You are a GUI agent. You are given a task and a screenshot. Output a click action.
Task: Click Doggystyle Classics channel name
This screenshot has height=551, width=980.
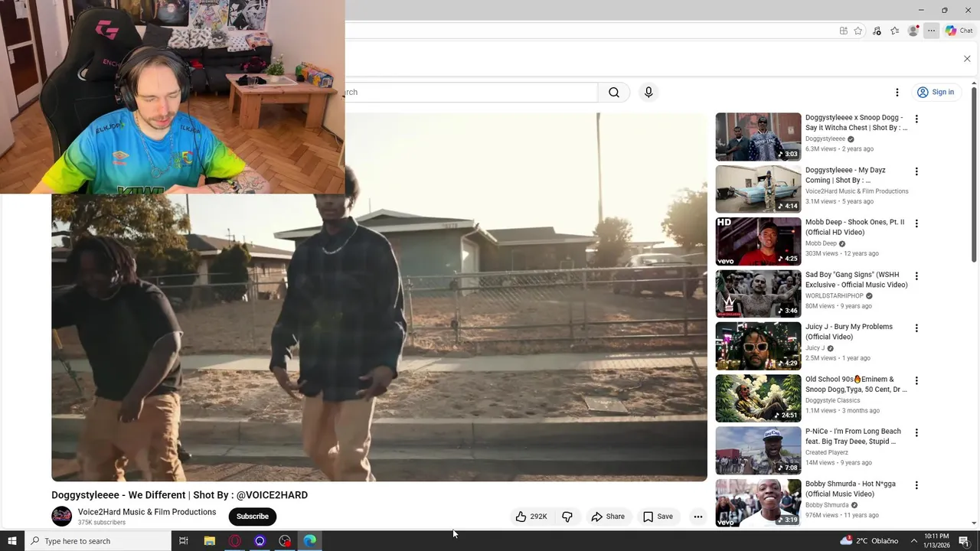pyautogui.click(x=832, y=400)
